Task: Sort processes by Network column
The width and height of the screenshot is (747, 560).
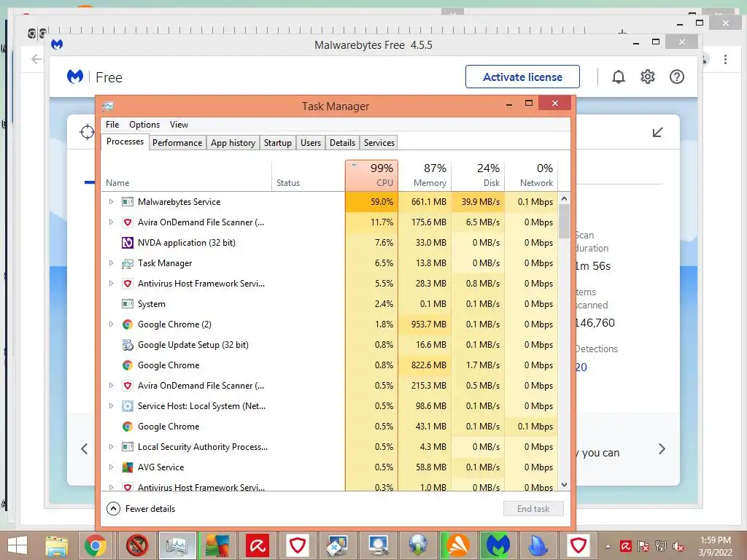Action: click(x=531, y=176)
